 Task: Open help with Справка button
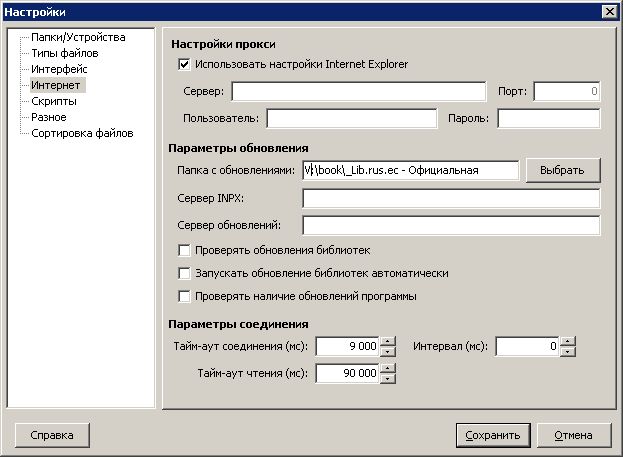pyautogui.click(x=51, y=435)
